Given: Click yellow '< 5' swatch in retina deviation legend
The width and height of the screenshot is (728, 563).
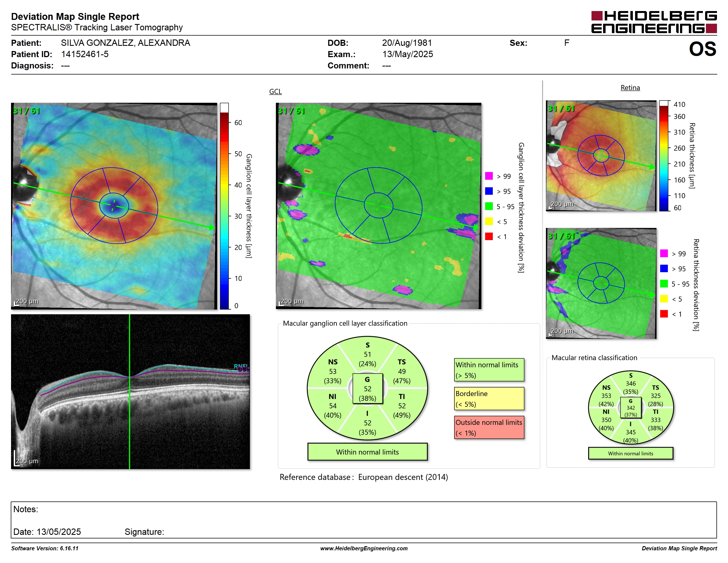Looking at the screenshot, I should point(664,299).
